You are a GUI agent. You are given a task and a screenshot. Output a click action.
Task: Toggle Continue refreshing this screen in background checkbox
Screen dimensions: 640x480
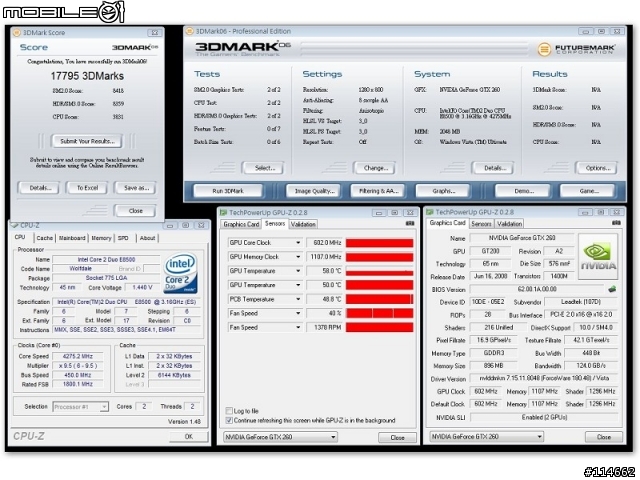click(x=229, y=420)
